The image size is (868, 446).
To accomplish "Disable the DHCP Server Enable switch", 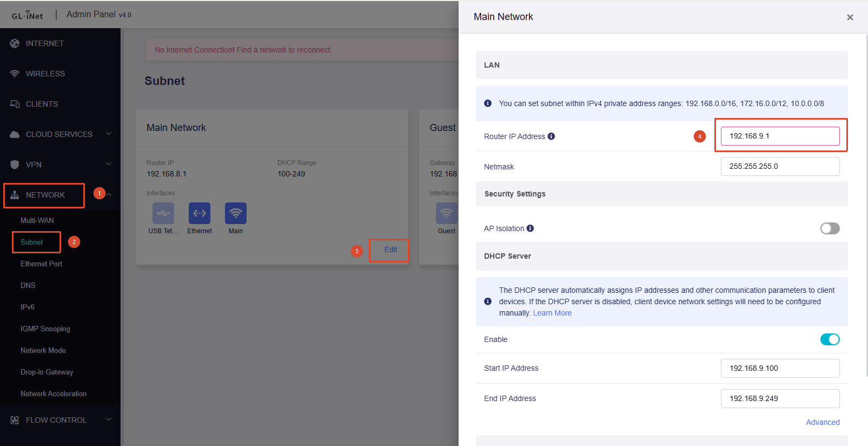I will [x=830, y=339].
